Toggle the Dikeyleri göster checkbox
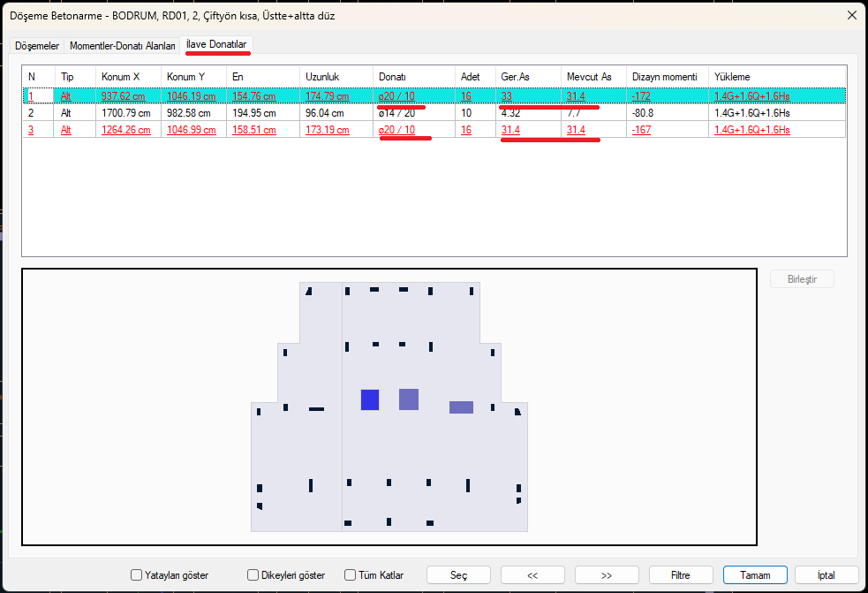The height and width of the screenshot is (593, 868). [253, 575]
